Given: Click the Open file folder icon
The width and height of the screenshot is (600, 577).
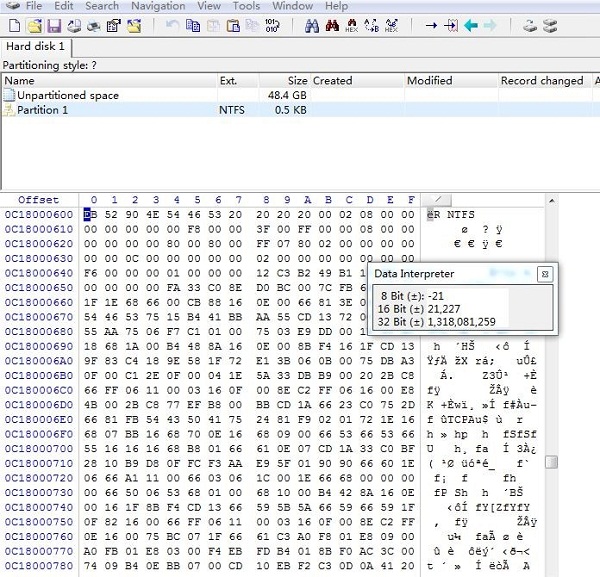Looking at the screenshot, I should [34, 26].
